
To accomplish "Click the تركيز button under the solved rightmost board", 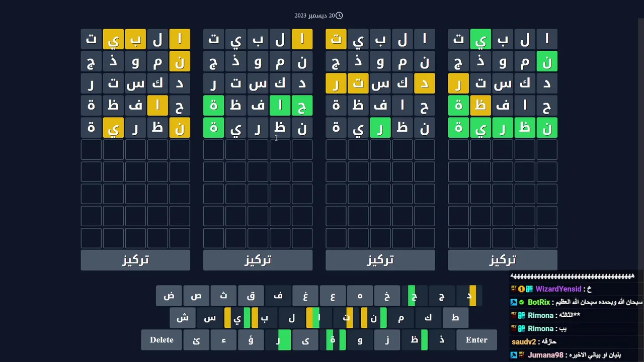I will 503,260.
